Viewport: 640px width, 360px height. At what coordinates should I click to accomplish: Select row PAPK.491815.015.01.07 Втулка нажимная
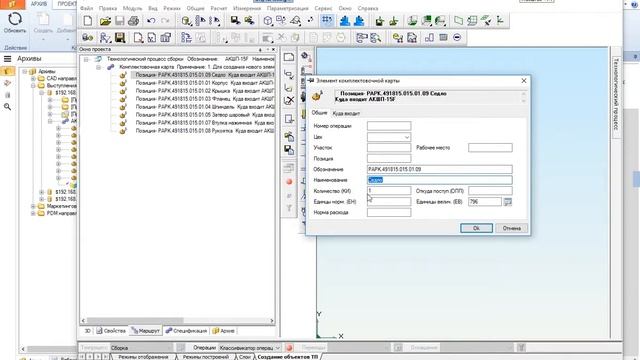(x=205, y=122)
